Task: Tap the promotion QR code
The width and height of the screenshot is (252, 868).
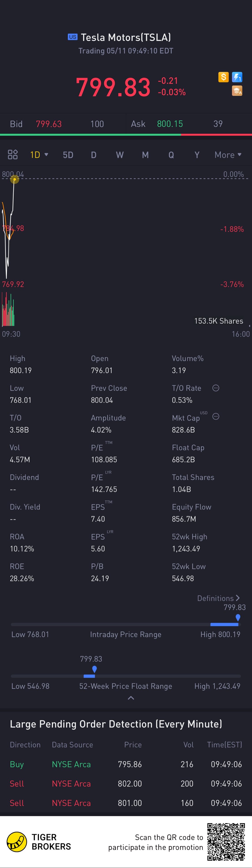Action: [x=226, y=841]
